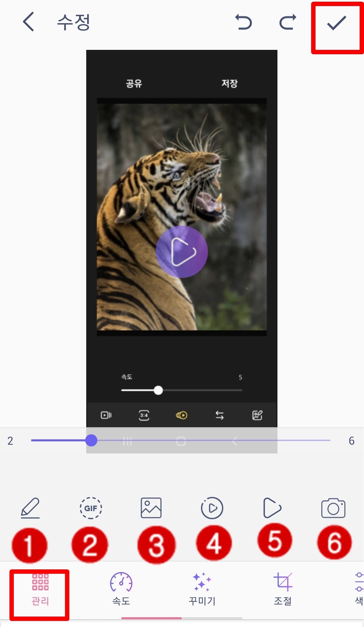Tap the 3:4 aspect ratio icon
This screenshot has width=364, height=627.
(144, 415)
